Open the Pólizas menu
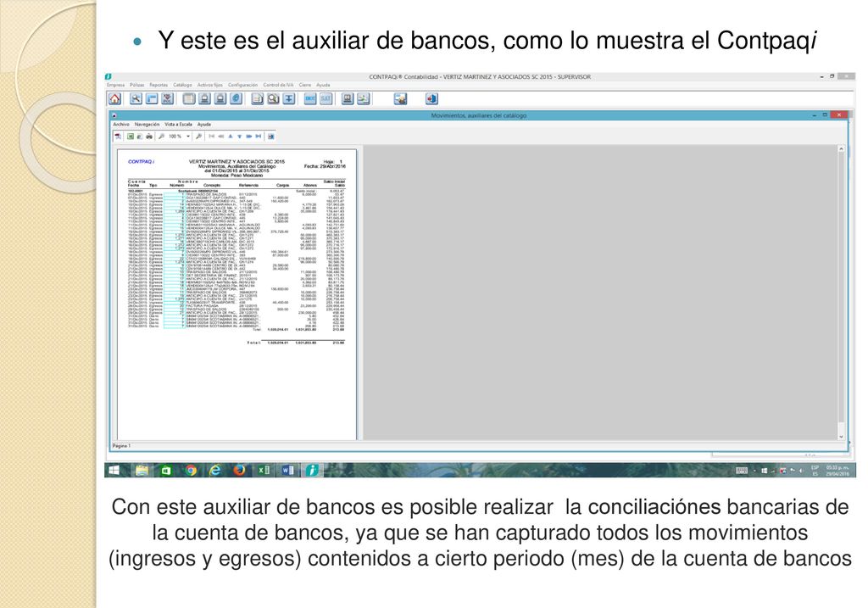The width and height of the screenshot is (868, 608). point(136,85)
